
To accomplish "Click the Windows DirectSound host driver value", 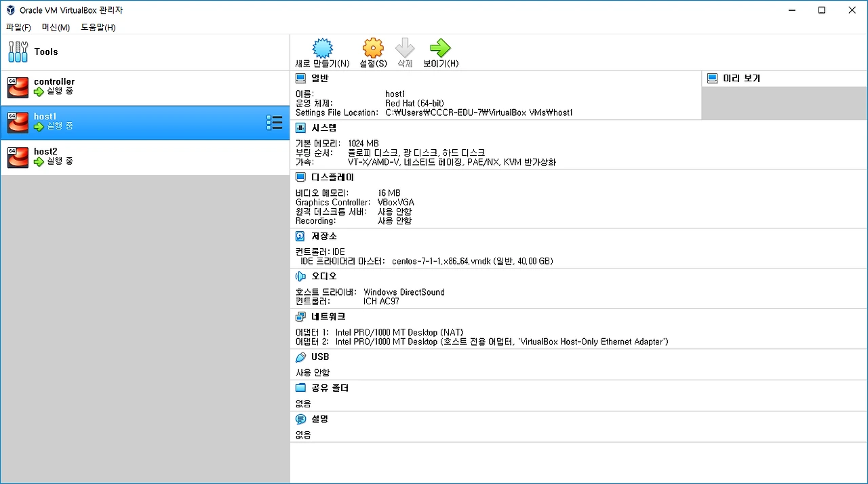I will click(404, 292).
